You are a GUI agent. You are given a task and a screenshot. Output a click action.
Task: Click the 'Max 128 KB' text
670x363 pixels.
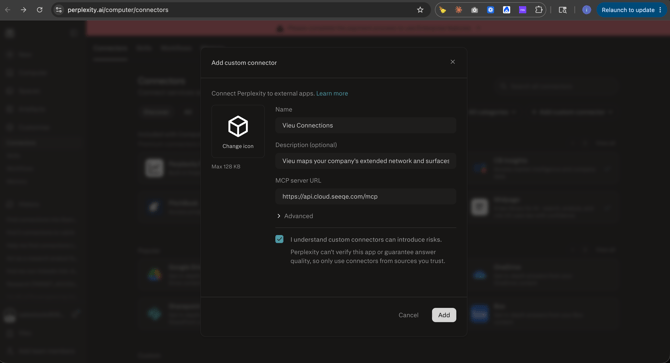point(226,167)
